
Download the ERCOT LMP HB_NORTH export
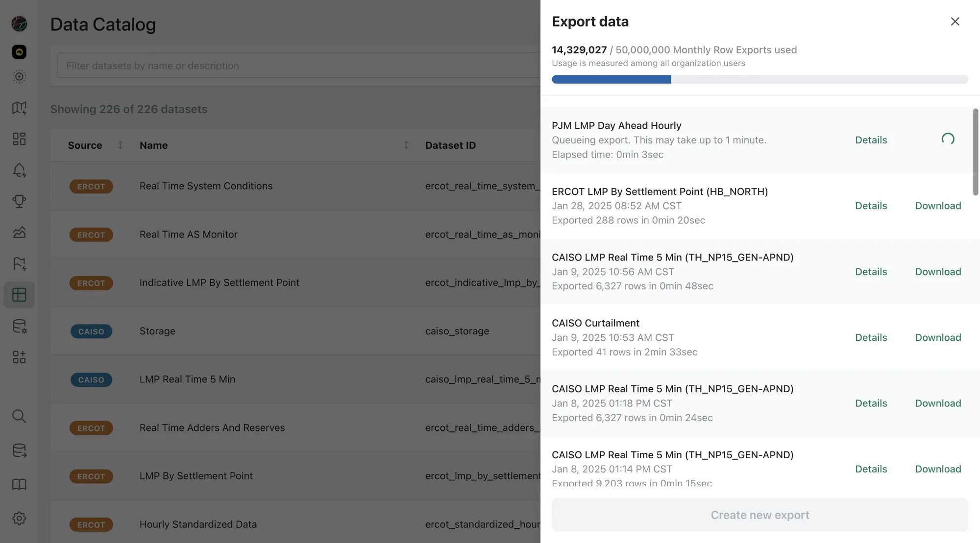click(x=938, y=206)
